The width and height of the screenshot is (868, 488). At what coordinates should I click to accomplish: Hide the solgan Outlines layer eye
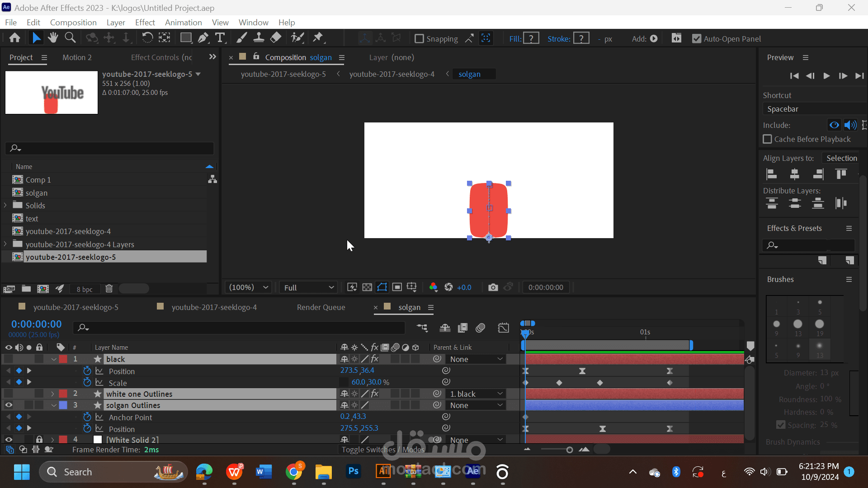point(9,405)
